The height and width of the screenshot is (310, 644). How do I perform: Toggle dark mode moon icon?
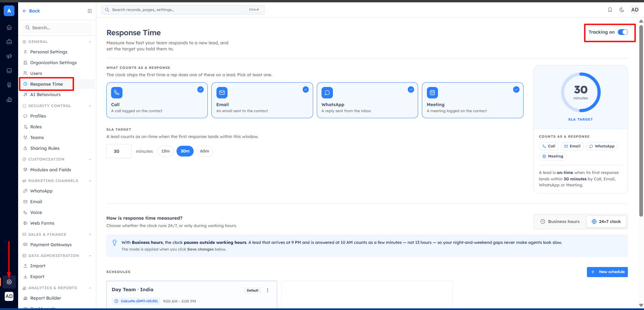coord(622,10)
